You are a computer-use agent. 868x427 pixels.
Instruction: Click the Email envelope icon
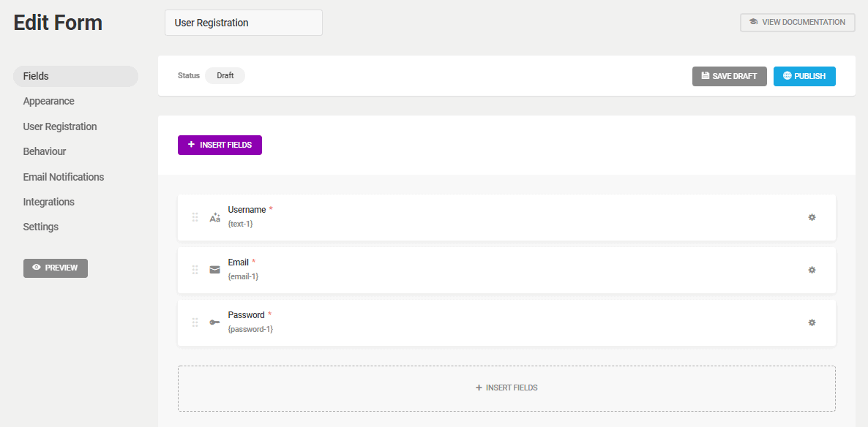click(214, 270)
